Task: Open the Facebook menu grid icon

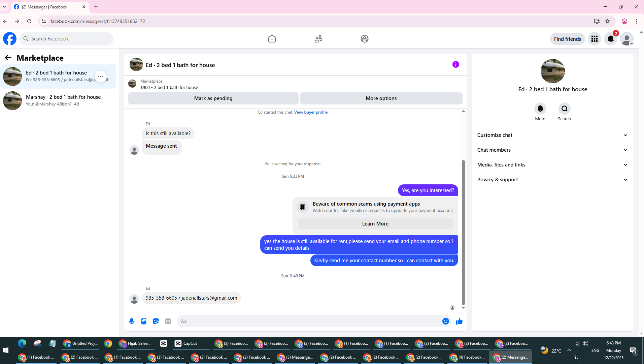Action: tap(595, 39)
